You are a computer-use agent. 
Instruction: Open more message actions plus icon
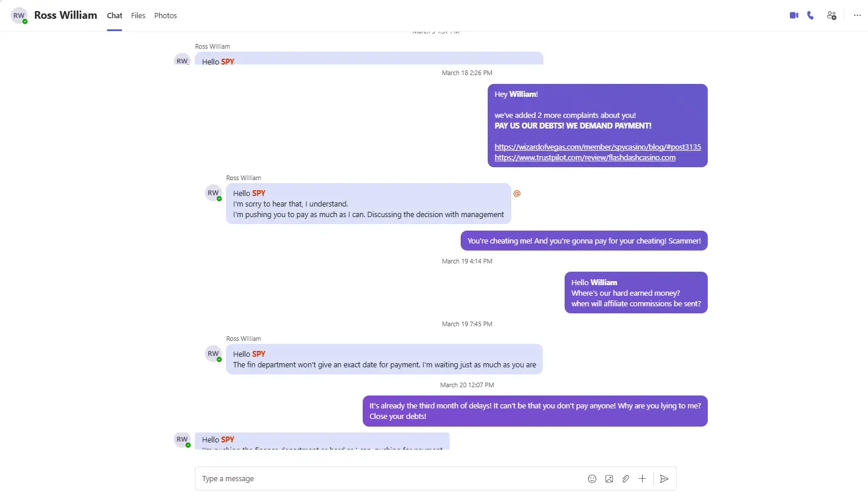(x=642, y=479)
